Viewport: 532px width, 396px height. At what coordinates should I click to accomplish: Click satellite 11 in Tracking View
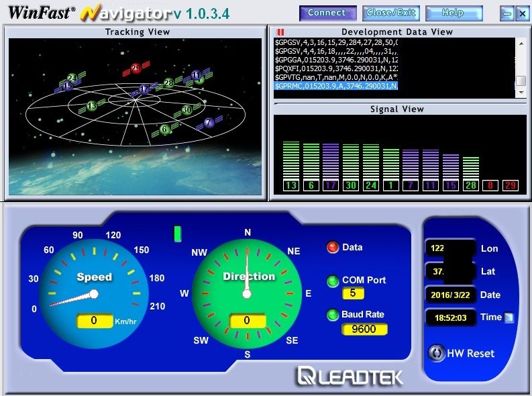point(197,75)
